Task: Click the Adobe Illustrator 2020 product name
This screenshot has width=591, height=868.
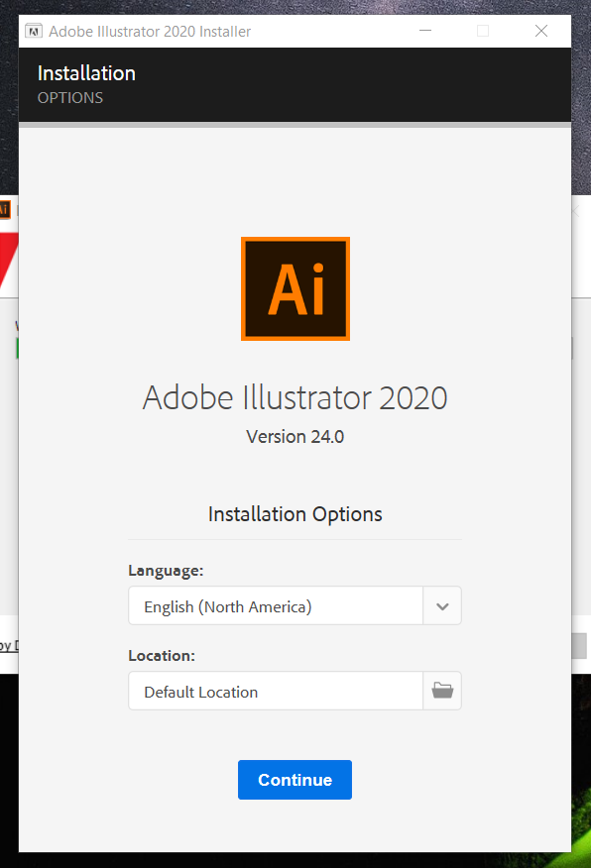Action: click(x=295, y=397)
